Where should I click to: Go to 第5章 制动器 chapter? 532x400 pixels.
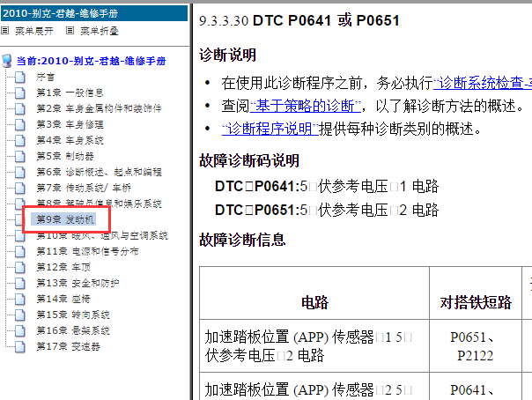pyautogui.click(x=65, y=156)
